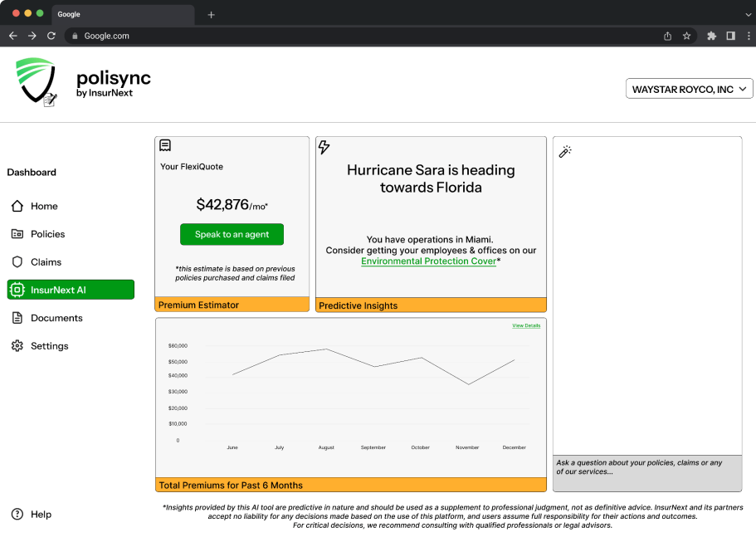
Task: Open the browser tab list chevron
Action: coord(749,14)
